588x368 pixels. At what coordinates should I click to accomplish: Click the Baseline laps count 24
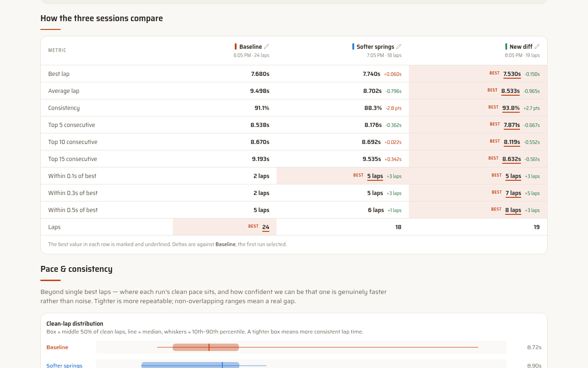click(266, 227)
